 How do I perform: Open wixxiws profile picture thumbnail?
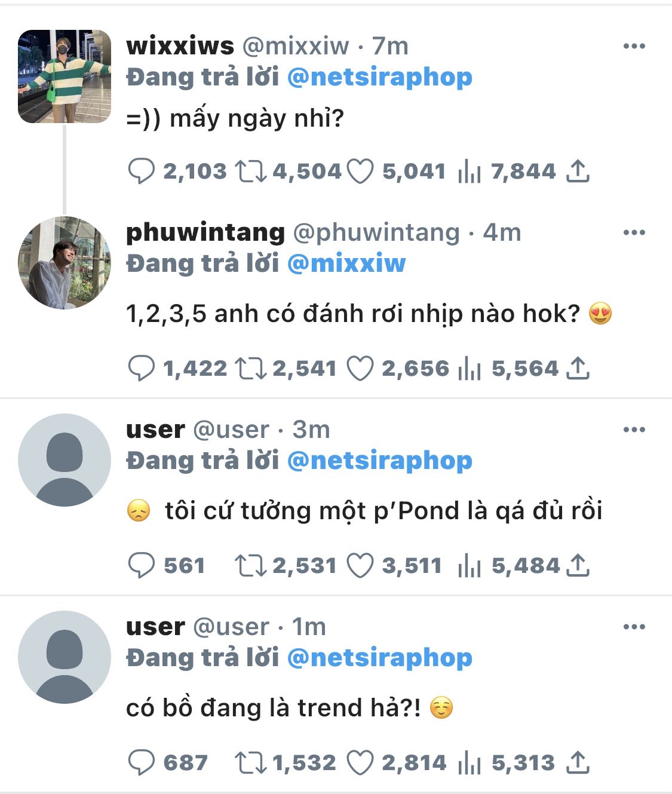(65, 76)
